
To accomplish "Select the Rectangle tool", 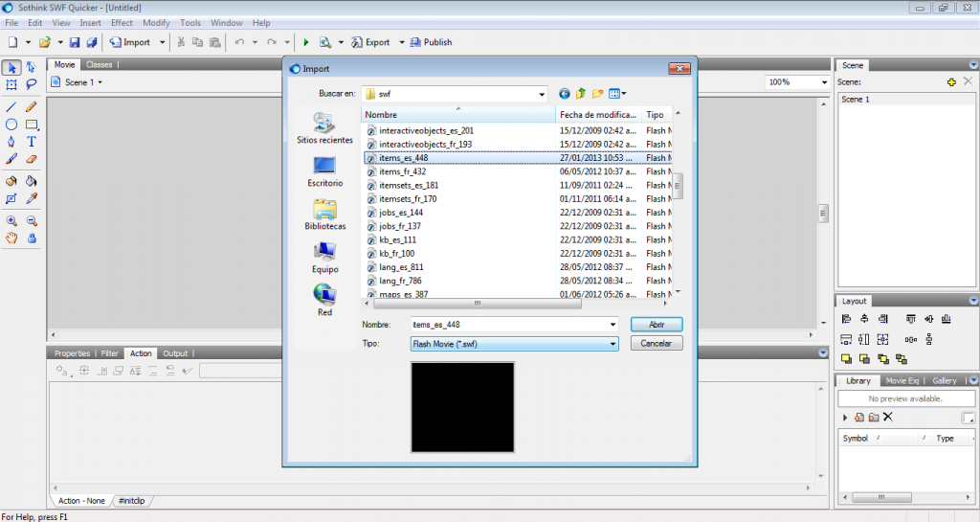I will [32, 125].
